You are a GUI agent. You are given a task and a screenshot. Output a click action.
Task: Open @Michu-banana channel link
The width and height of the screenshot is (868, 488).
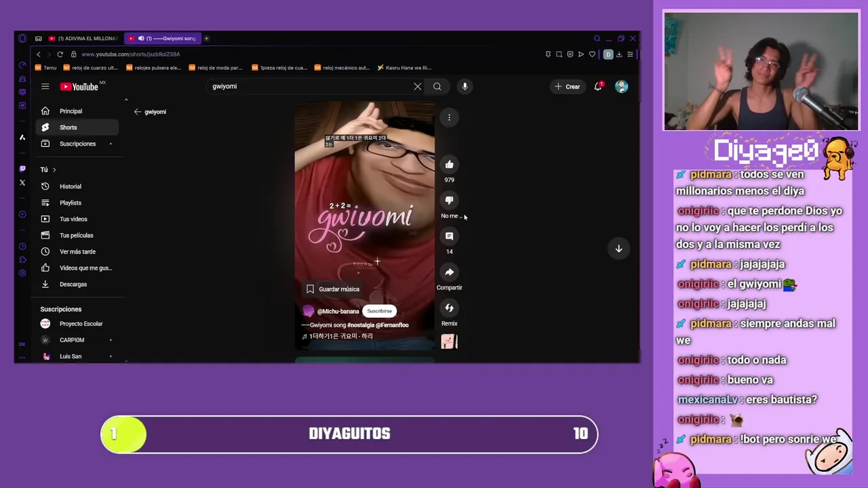click(338, 311)
